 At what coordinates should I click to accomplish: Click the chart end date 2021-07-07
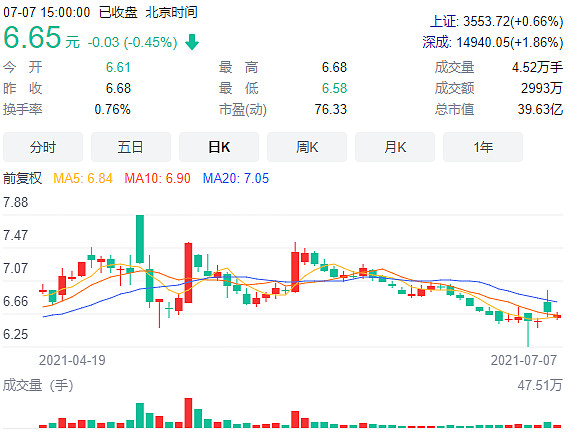(x=524, y=360)
